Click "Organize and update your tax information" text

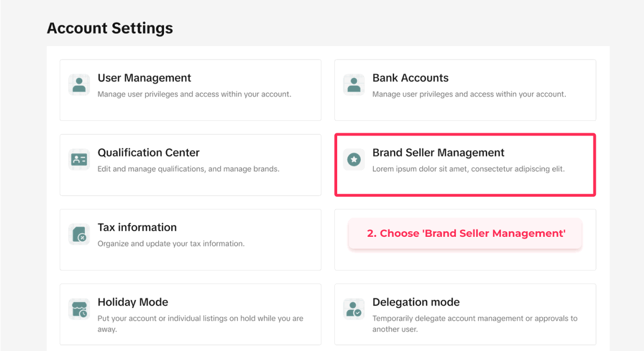pyautogui.click(x=171, y=244)
